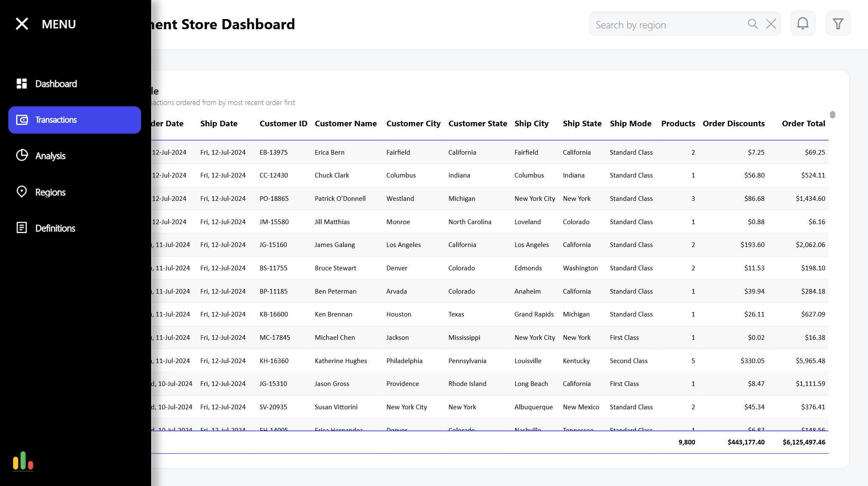
Task: Sort by Customer ID column header
Action: (x=283, y=124)
